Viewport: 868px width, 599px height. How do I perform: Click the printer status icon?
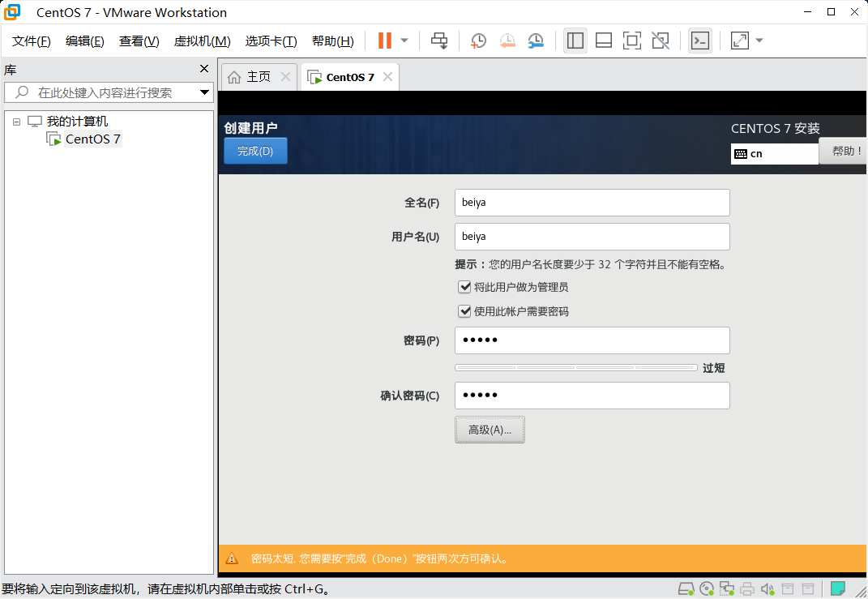[747, 588]
